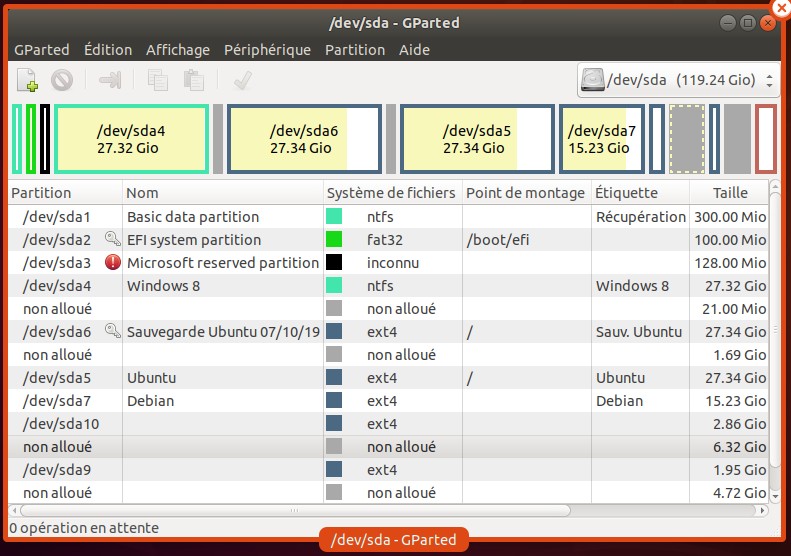The height and width of the screenshot is (556, 791).
Task: Click the Sauv. Ubuntu label cell
Action: click(639, 332)
